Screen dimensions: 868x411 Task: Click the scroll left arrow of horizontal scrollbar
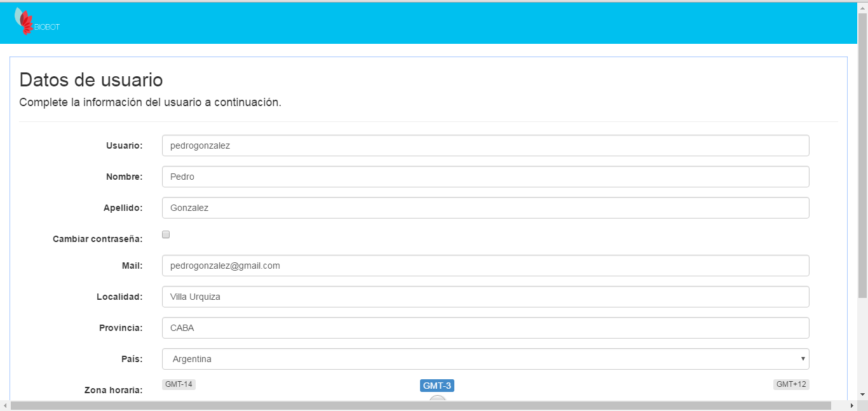click(5, 405)
